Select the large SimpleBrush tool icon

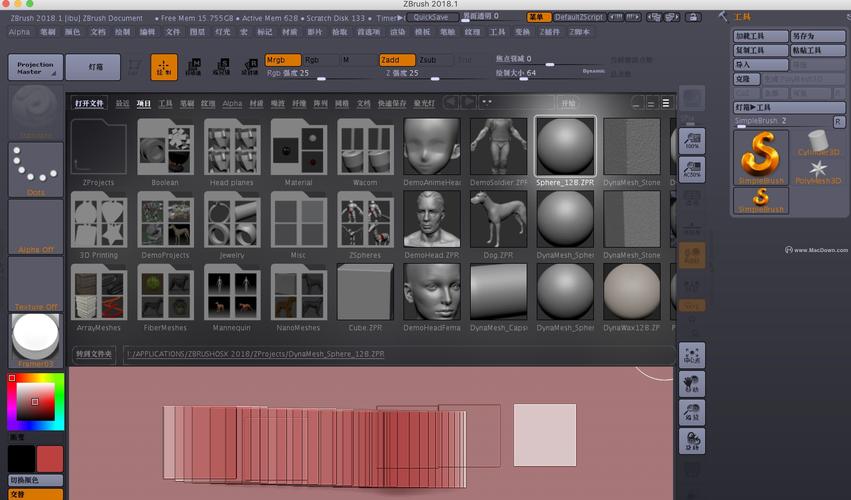click(x=760, y=157)
